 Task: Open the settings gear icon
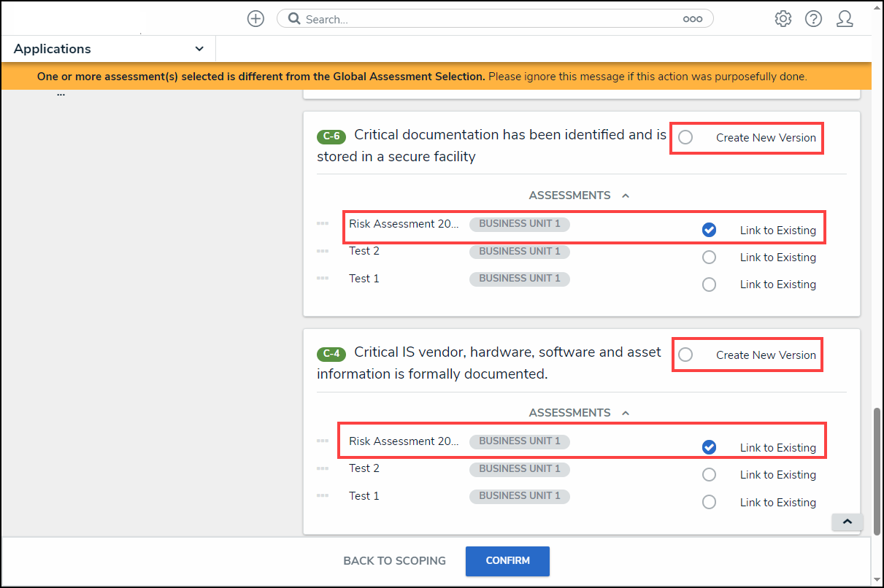[783, 19]
